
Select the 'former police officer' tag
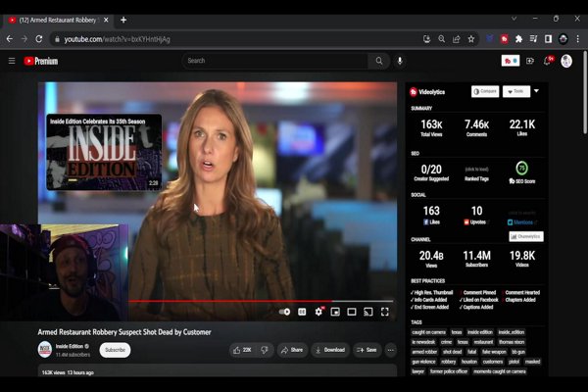(449, 371)
